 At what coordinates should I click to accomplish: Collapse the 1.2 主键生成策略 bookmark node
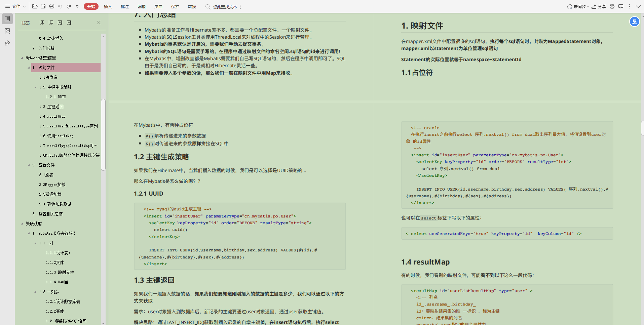tap(36, 87)
